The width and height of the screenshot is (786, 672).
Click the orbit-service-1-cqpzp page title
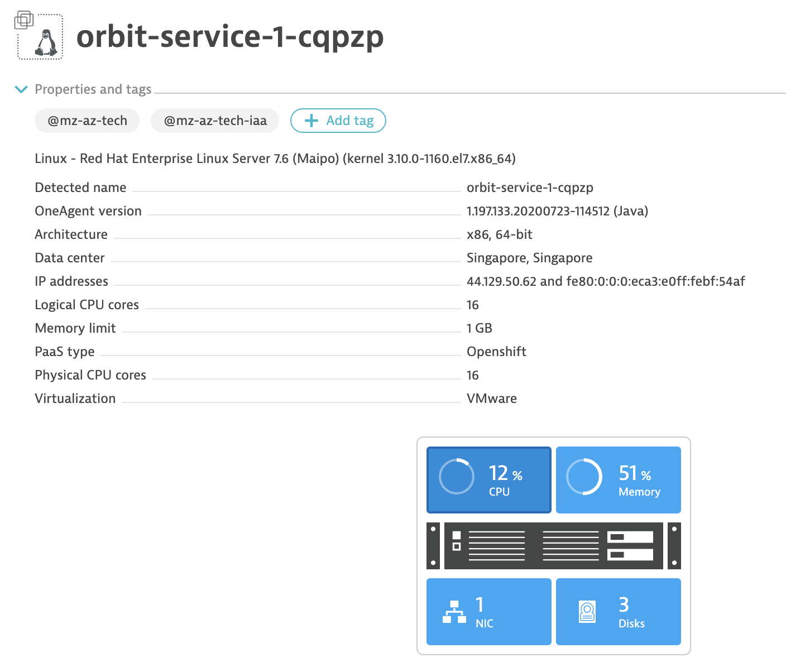pyautogui.click(x=230, y=37)
